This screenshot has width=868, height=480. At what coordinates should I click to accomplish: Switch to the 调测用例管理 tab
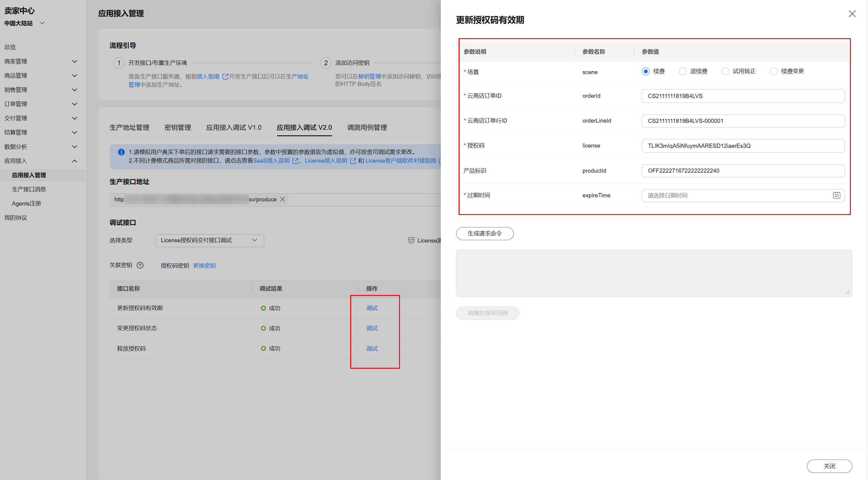367,128
